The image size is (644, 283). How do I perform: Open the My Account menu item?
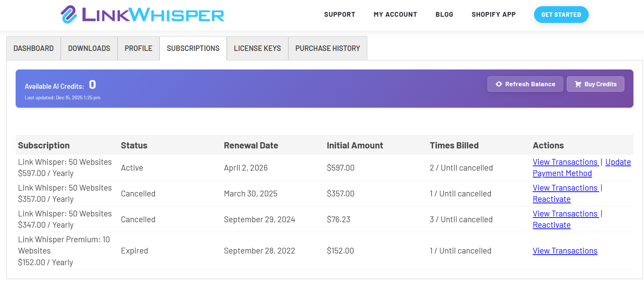point(395,15)
